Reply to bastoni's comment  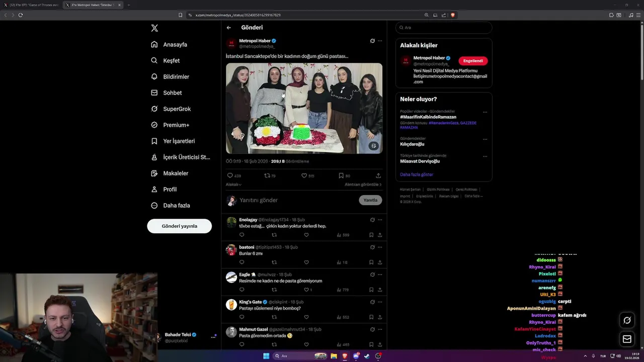pos(242,262)
